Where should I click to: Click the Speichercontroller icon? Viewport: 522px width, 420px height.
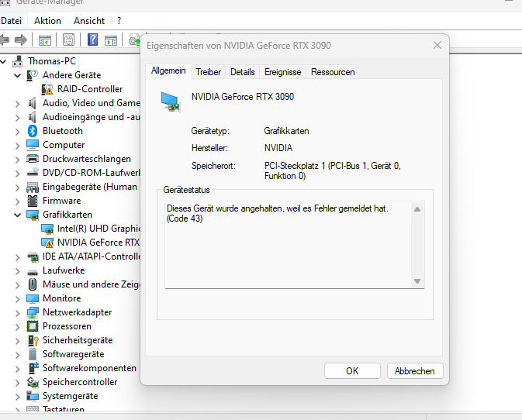click(33, 383)
